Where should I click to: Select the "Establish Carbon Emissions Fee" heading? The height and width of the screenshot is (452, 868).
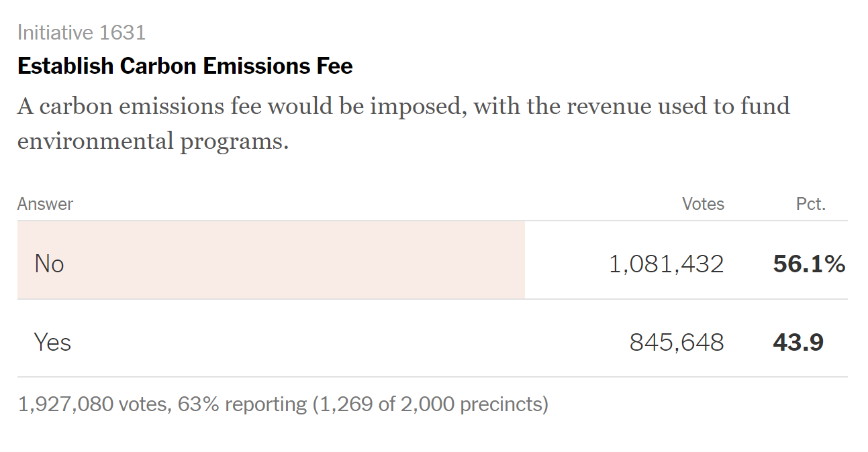(185, 66)
